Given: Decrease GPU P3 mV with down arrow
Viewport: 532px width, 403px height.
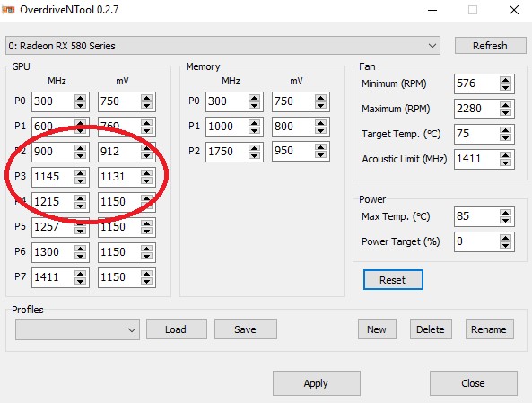Looking at the screenshot, I should (x=147, y=180).
